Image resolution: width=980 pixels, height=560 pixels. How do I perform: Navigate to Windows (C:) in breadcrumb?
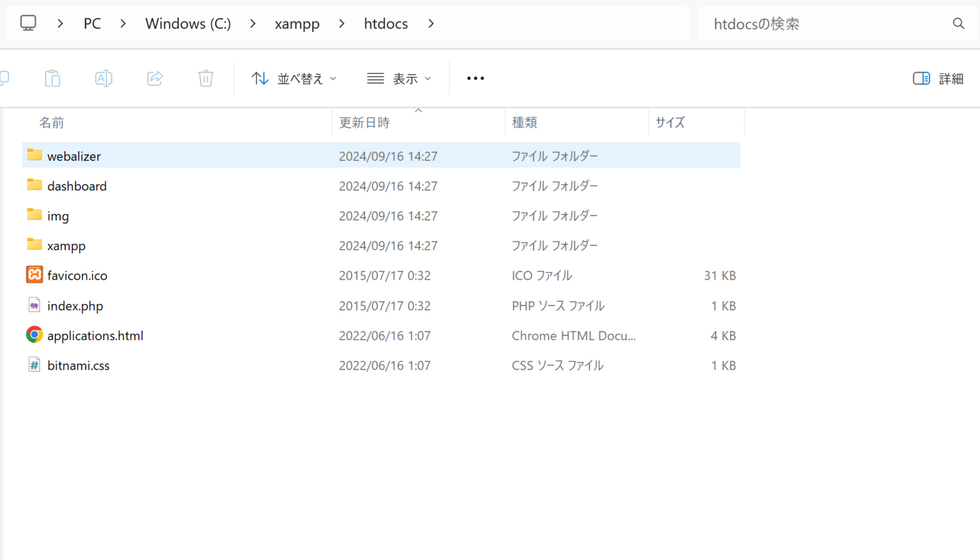pos(188,24)
